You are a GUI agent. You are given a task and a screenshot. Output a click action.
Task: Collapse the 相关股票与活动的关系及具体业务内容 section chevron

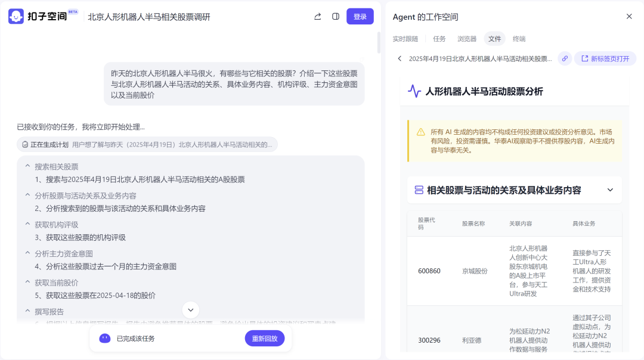(x=610, y=190)
